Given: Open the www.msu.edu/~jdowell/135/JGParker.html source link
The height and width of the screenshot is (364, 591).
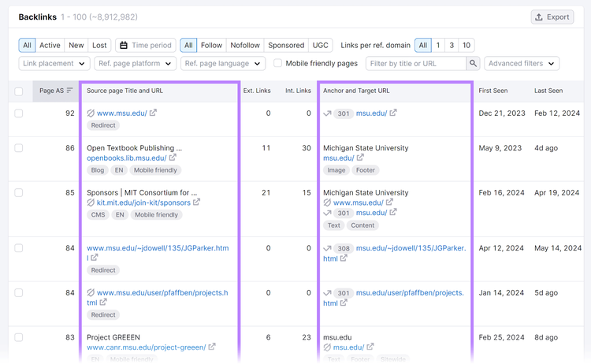Looking at the screenshot, I should 158,252.
